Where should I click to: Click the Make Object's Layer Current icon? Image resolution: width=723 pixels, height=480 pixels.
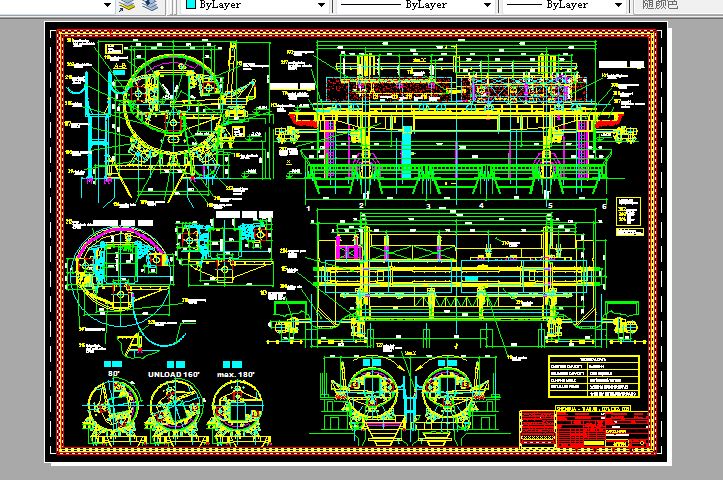(126, 6)
